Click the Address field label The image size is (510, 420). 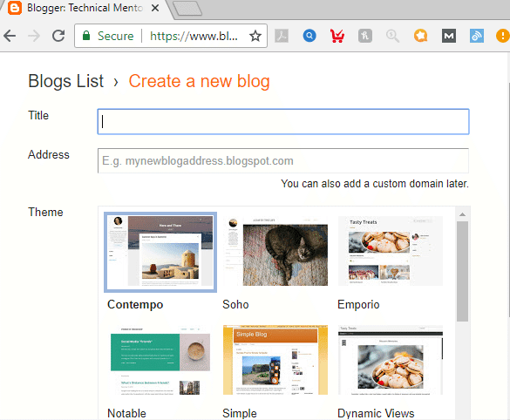[49, 154]
